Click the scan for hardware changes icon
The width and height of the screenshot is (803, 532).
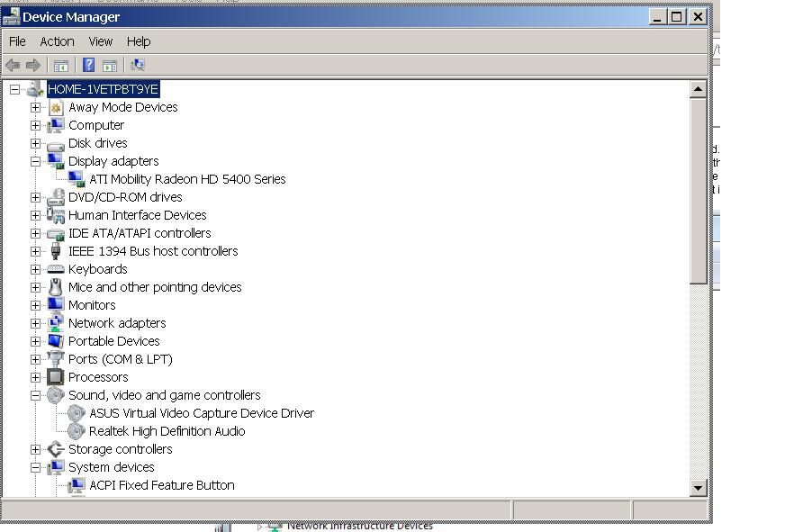pyautogui.click(x=137, y=65)
